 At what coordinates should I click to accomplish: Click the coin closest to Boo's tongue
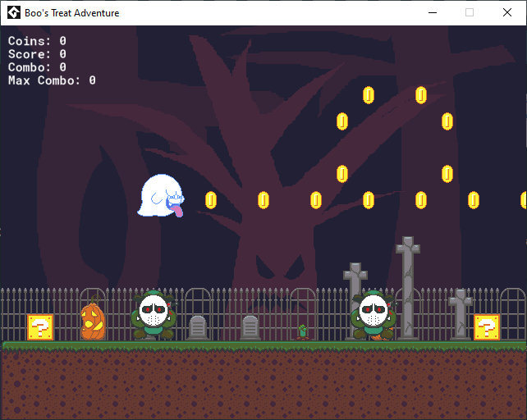coord(211,200)
